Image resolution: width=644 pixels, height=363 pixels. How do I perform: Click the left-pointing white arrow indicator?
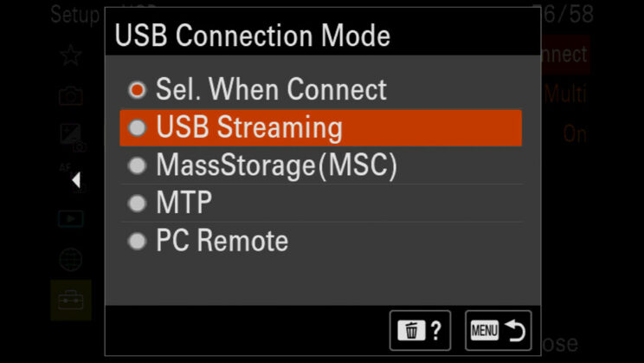(76, 180)
